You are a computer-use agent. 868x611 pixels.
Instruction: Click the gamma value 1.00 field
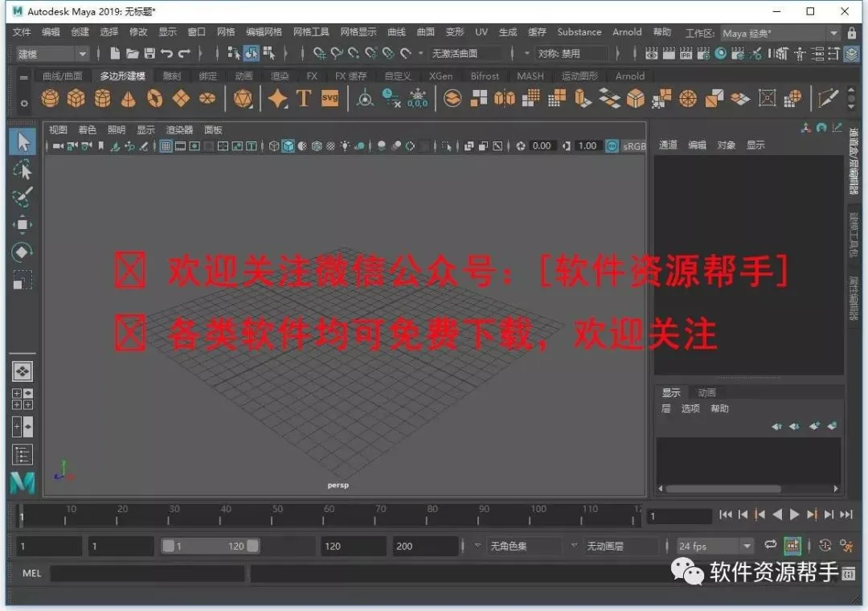587,146
